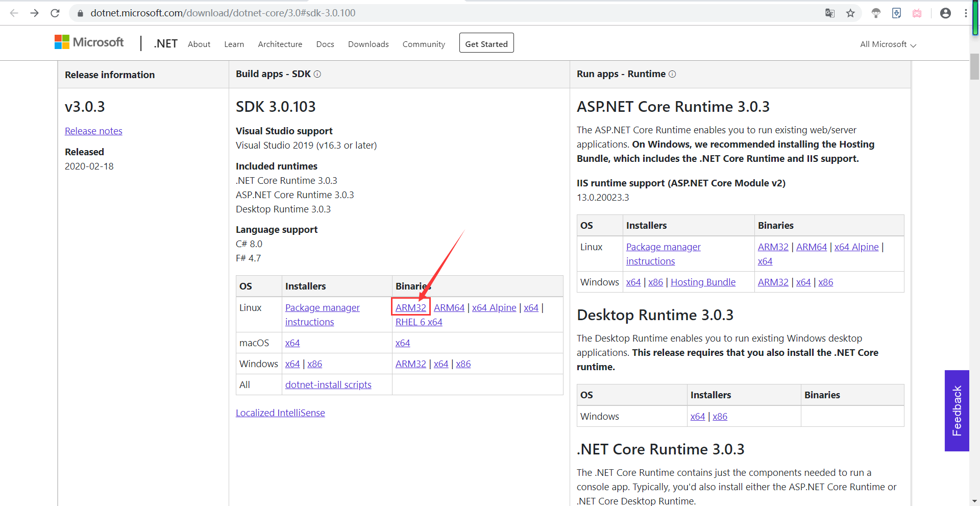
Task: Open the About menu item
Action: 199,44
